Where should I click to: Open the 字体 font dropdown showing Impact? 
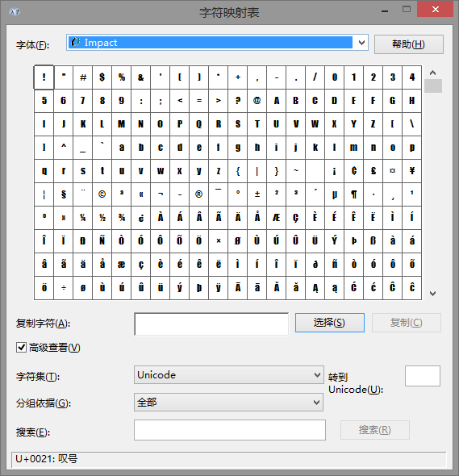[x=217, y=43]
